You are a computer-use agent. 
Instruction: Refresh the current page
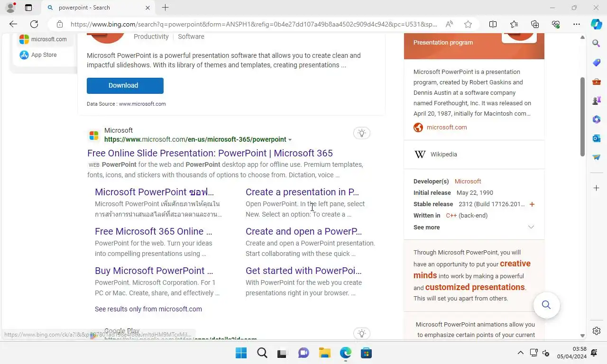[34, 24]
